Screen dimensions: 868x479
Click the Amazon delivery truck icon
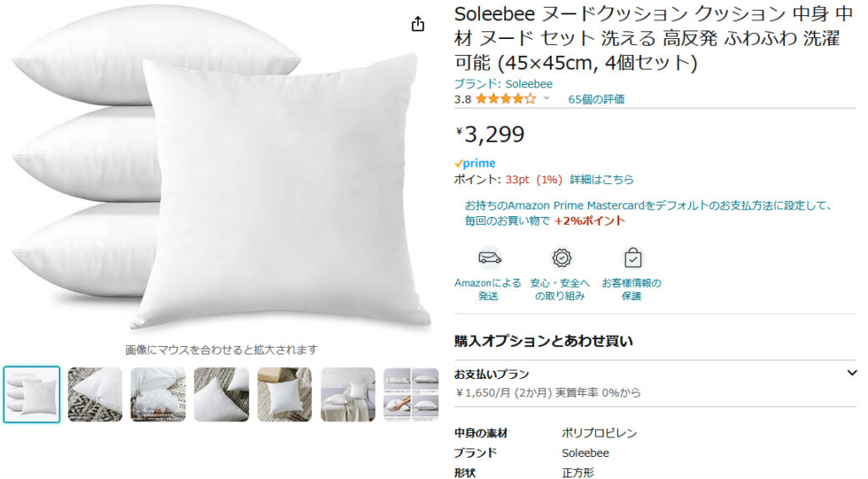[490, 258]
